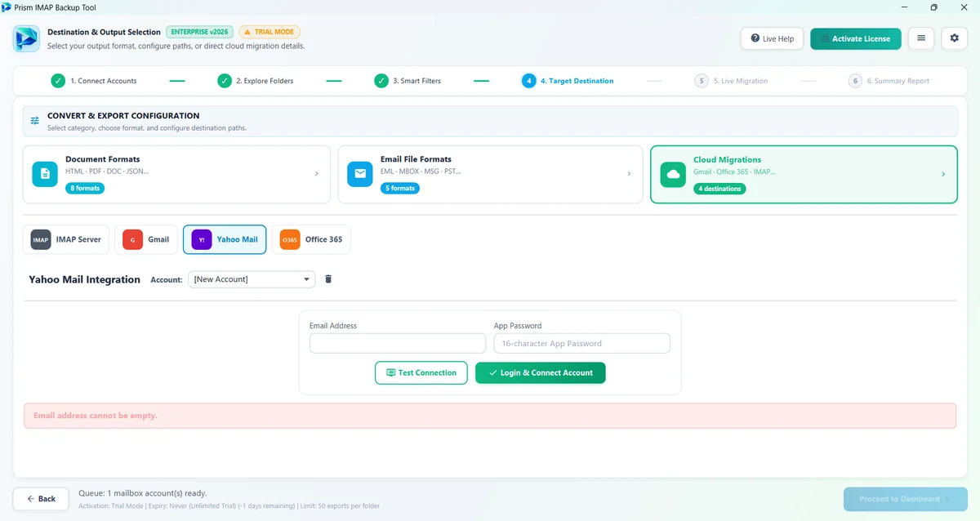Click the Cloud Migrations cloud icon
Image resolution: width=980 pixels, height=521 pixels.
pyautogui.click(x=673, y=174)
